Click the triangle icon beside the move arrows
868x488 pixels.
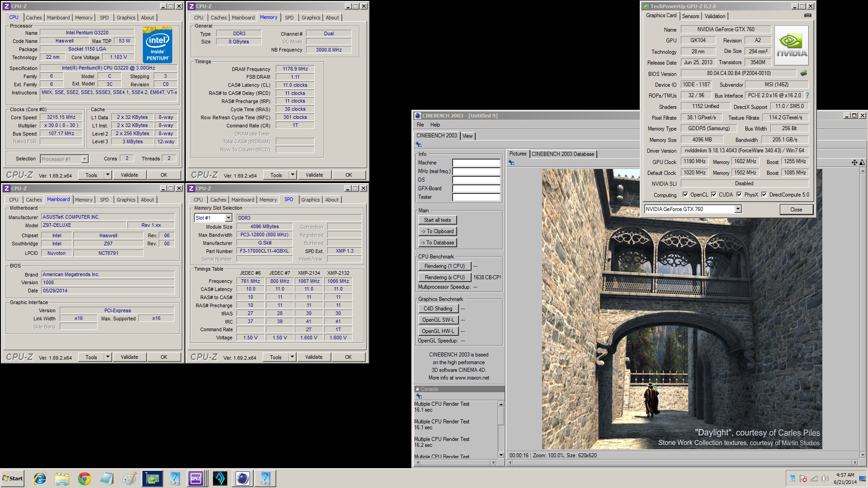pyautogui.click(x=862, y=163)
